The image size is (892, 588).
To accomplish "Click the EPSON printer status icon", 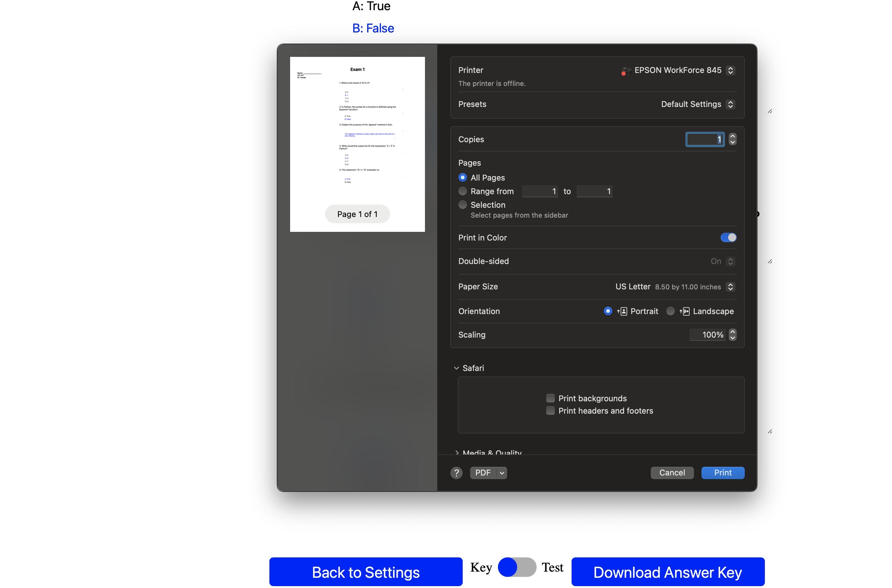I will 625,70.
